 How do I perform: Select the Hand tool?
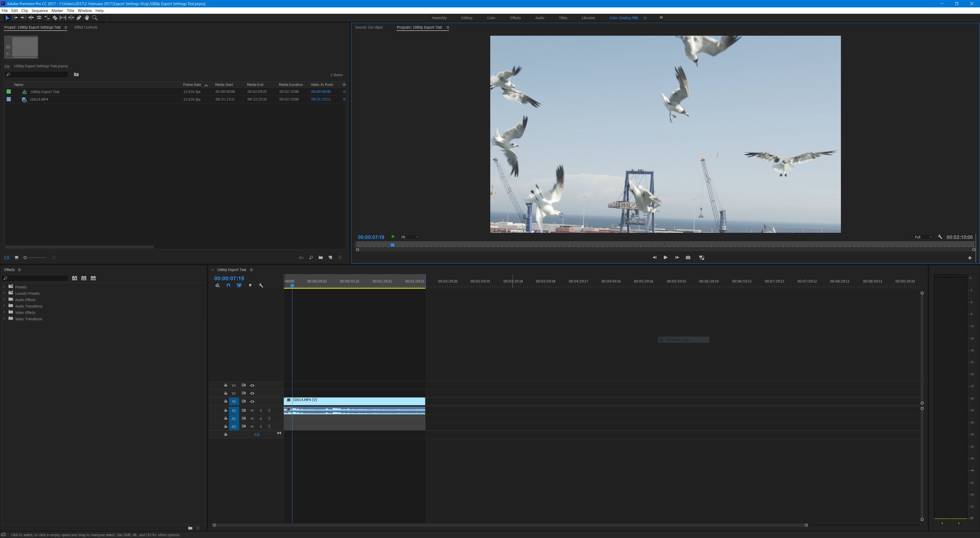pos(87,18)
